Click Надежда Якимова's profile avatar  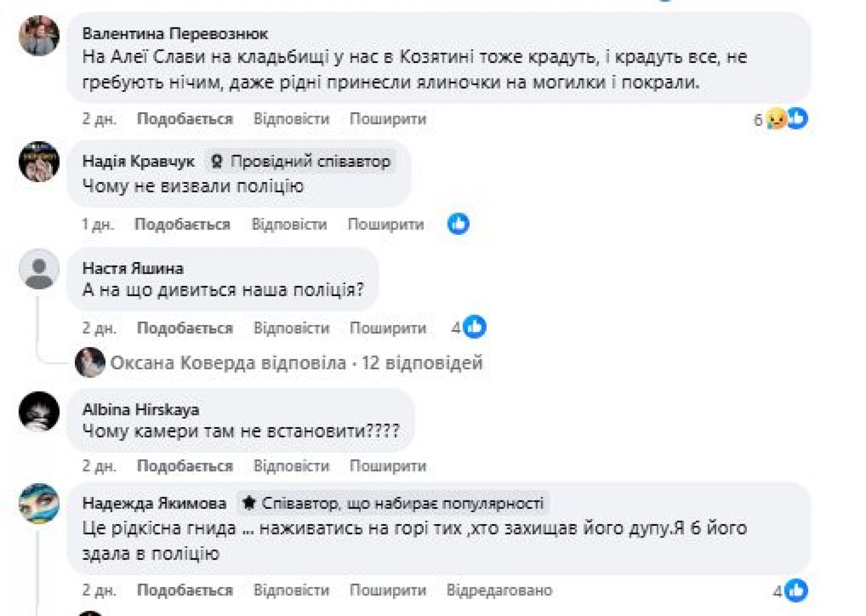coord(39,503)
